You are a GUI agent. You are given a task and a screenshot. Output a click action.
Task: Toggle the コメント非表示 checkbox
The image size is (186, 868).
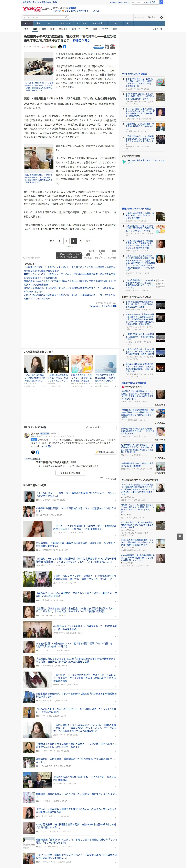click(x=102, y=479)
